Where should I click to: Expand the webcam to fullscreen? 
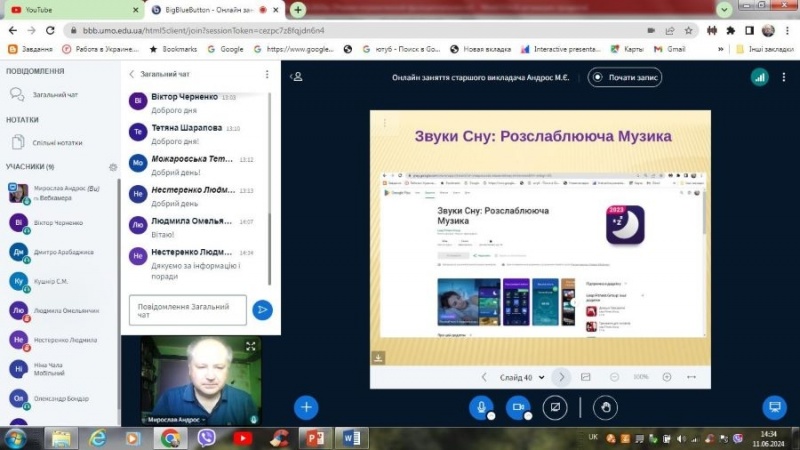(x=251, y=346)
